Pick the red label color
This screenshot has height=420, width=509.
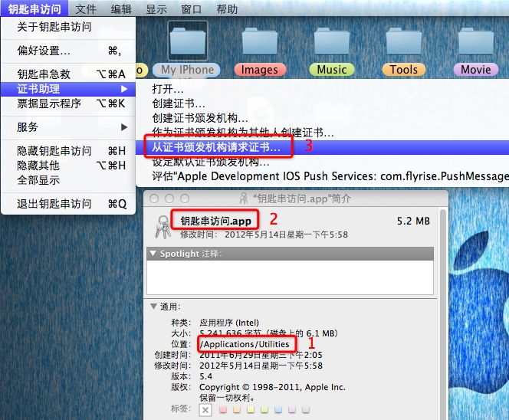click(223, 410)
